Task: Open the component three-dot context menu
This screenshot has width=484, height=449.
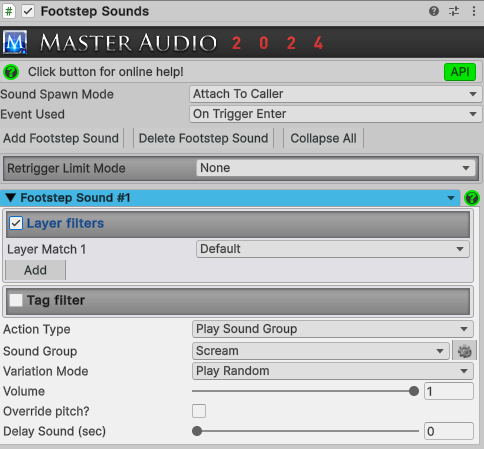Action: [x=474, y=11]
